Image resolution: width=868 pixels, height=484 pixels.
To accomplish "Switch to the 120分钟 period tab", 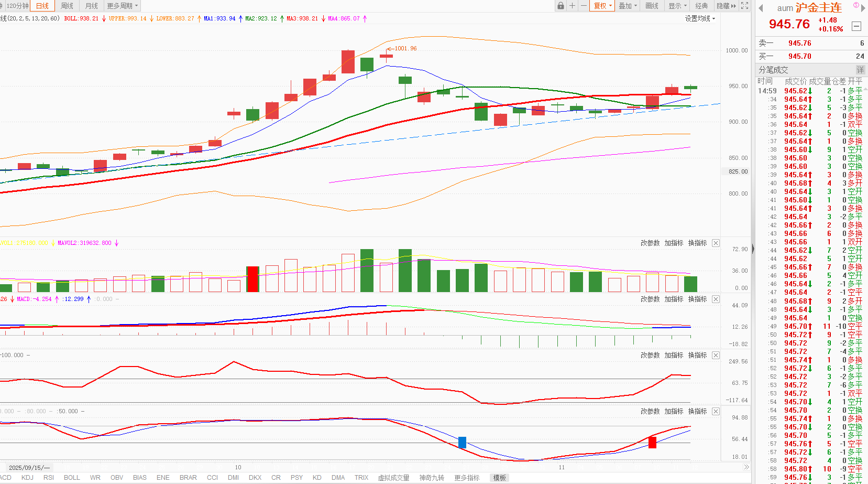I will point(17,6).
